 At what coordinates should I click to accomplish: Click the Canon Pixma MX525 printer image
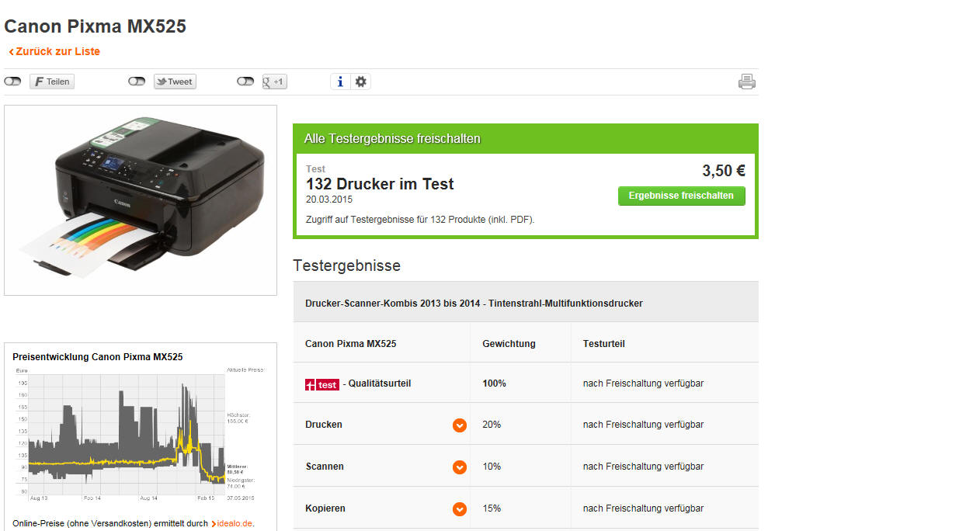click(141, 200)
